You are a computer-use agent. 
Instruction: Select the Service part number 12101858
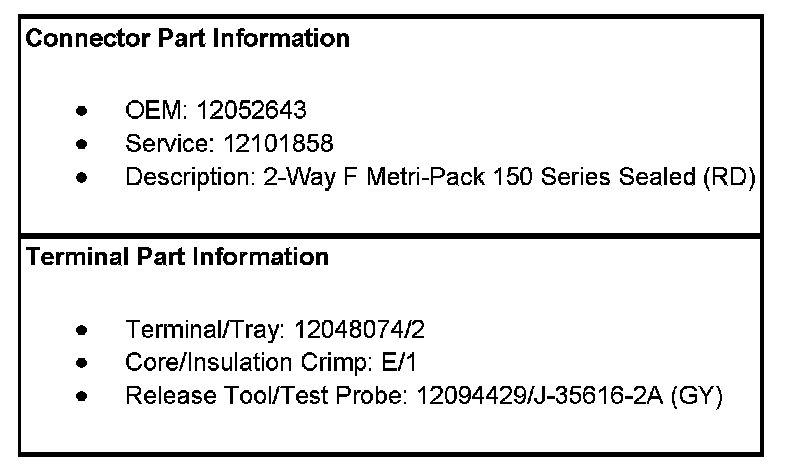coord(270,143)
